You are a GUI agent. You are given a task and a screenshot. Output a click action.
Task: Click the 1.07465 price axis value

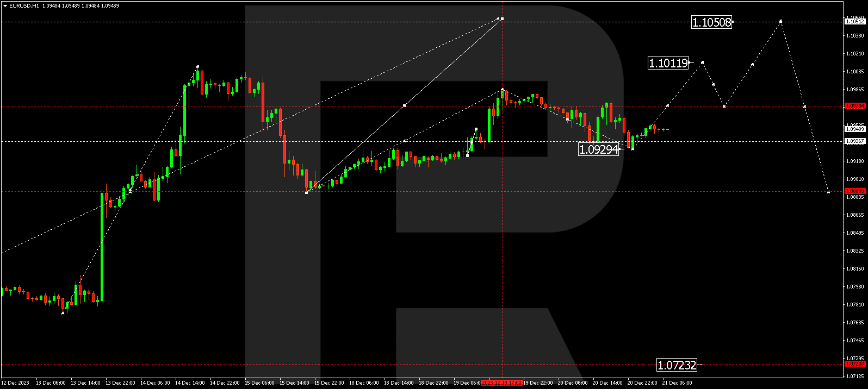pos(855,340)
